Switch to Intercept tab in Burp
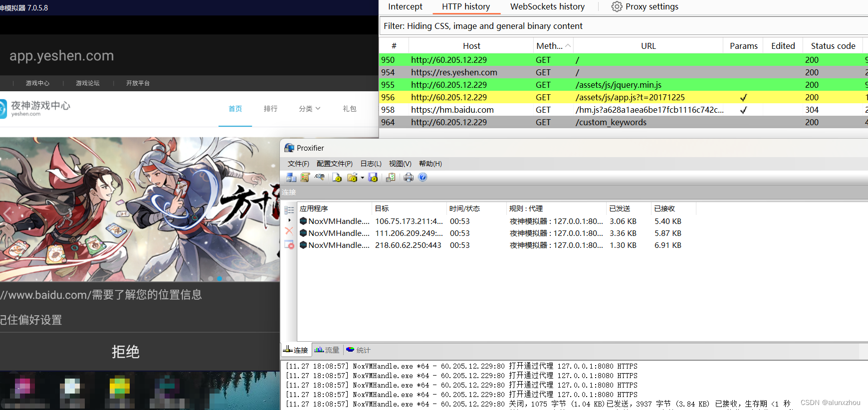 click(x=405, y=6)
